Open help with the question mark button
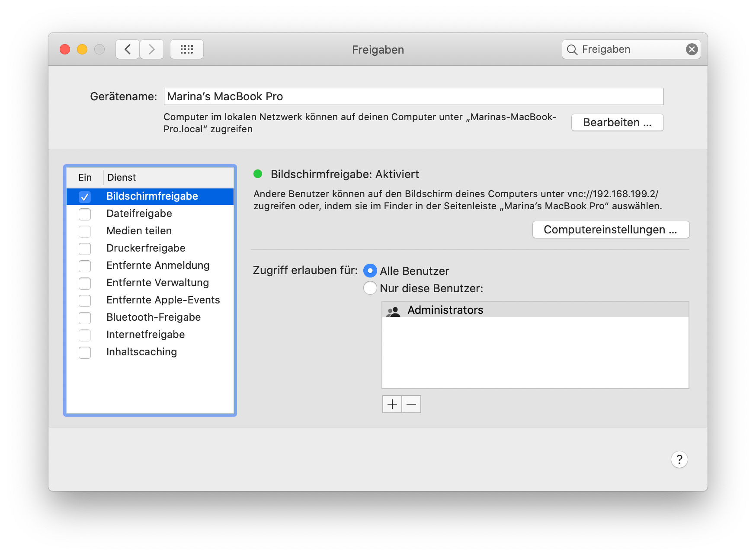 [x=679, y=459]
